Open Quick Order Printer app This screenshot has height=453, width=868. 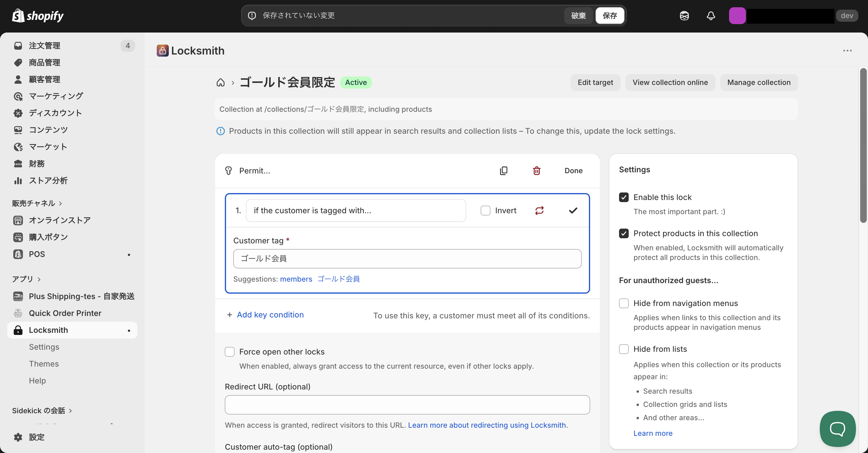click(72, 313)
